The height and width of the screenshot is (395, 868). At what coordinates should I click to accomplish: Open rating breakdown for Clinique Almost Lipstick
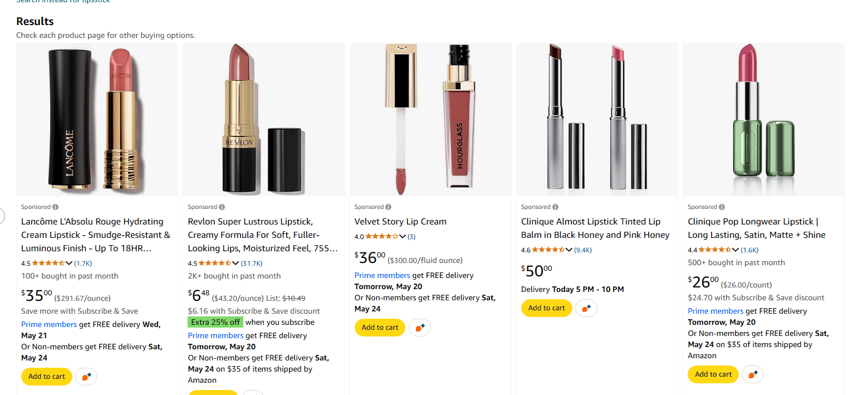[568, 250]
